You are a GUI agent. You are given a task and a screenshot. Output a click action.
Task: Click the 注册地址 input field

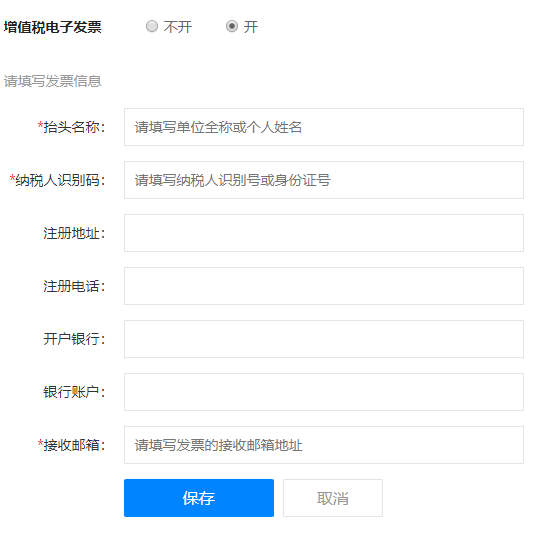324,233
